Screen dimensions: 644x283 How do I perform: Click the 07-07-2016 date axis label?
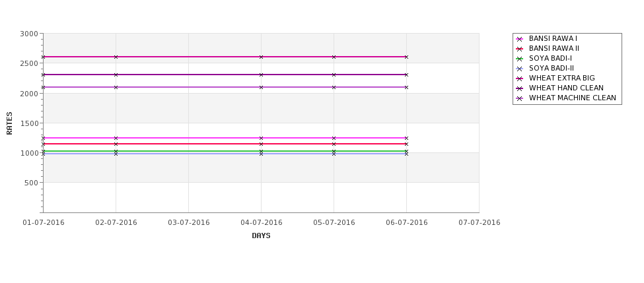point(480,223)
